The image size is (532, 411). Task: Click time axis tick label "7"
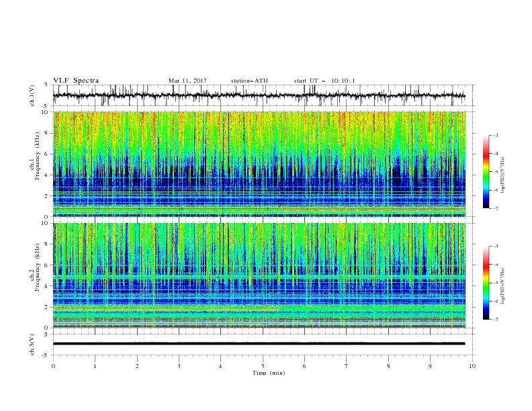pyautogui.click(x=347, y=366)
